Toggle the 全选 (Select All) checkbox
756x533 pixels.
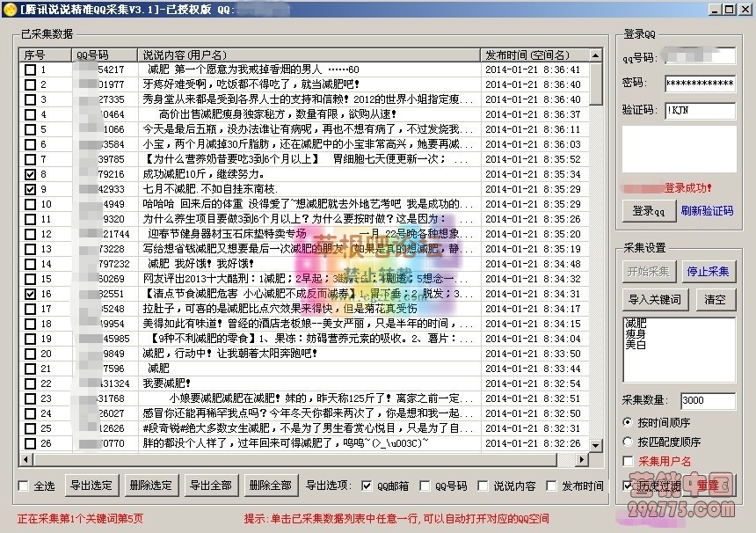(x=23, y=485)
